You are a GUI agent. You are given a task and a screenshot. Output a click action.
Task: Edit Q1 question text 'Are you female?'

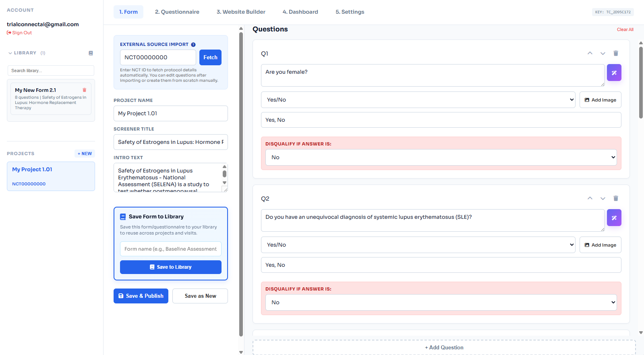click(433, 75)
